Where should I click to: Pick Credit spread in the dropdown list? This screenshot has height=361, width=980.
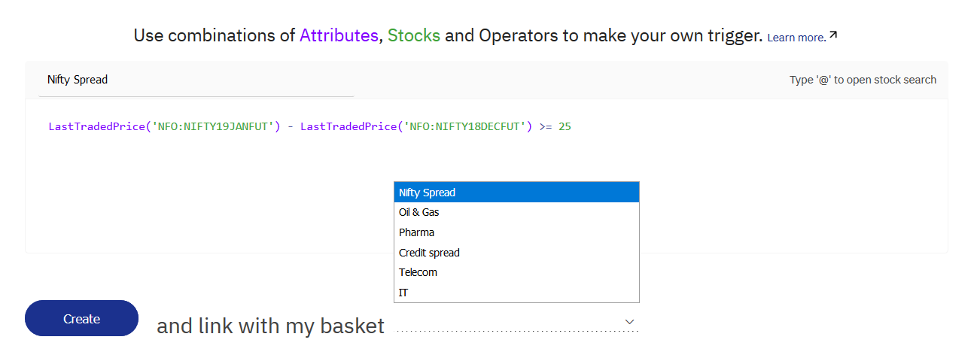[516, 253]
